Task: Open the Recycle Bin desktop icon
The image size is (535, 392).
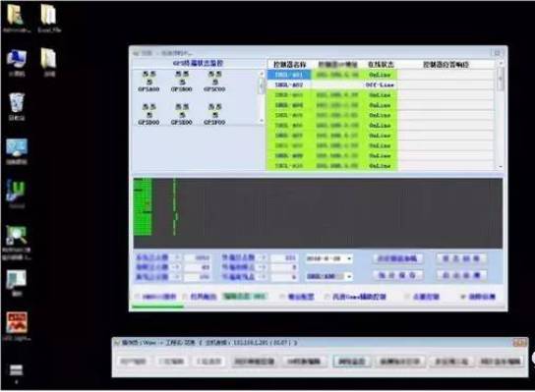Action: (x=17, y=106)
